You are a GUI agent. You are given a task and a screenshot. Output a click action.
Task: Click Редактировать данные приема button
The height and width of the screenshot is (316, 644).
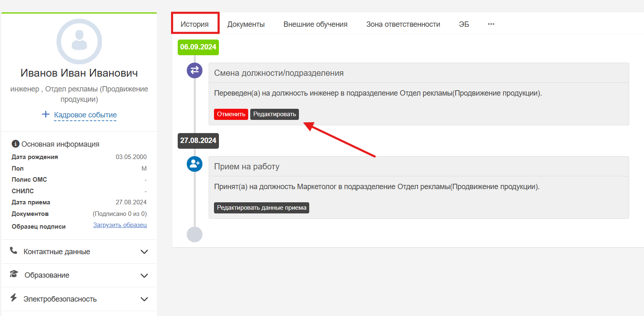pyautogui.click(x=262, y=208)
